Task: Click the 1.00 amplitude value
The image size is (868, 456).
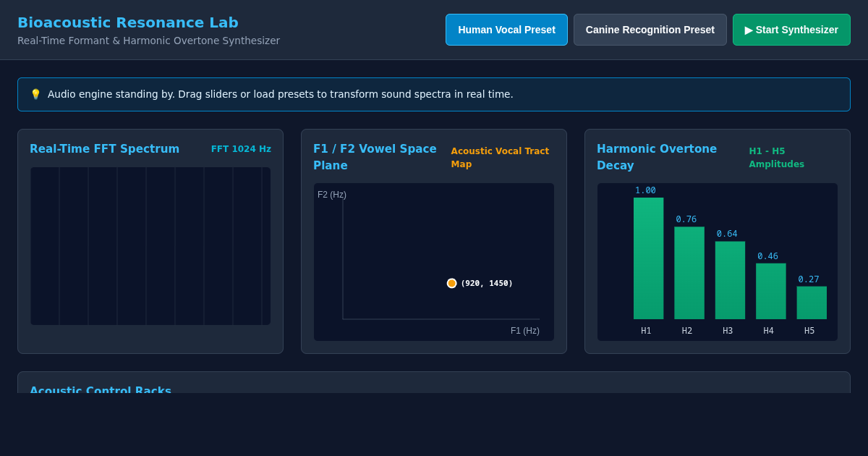Action: coord(645,190)
